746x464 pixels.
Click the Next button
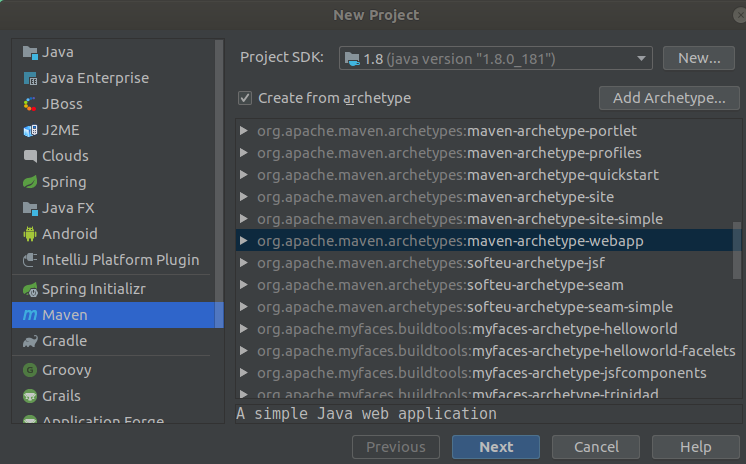[496, 447]
